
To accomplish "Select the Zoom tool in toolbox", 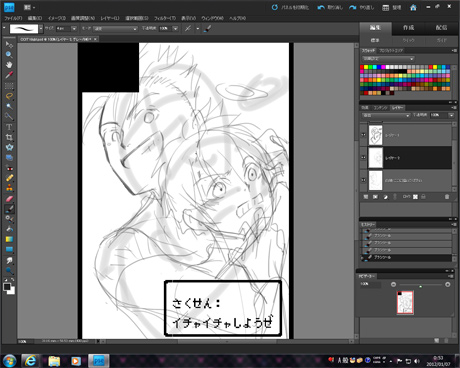I will click(x=9, y=54).
